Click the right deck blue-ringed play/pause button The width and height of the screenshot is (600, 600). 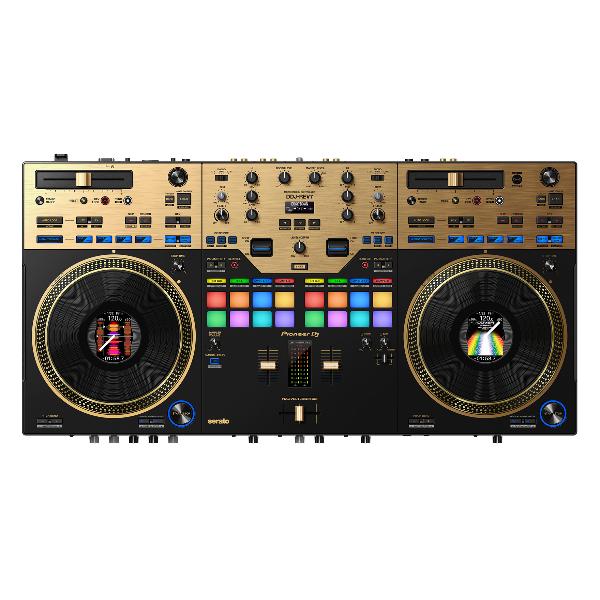(x=553, y=413)
